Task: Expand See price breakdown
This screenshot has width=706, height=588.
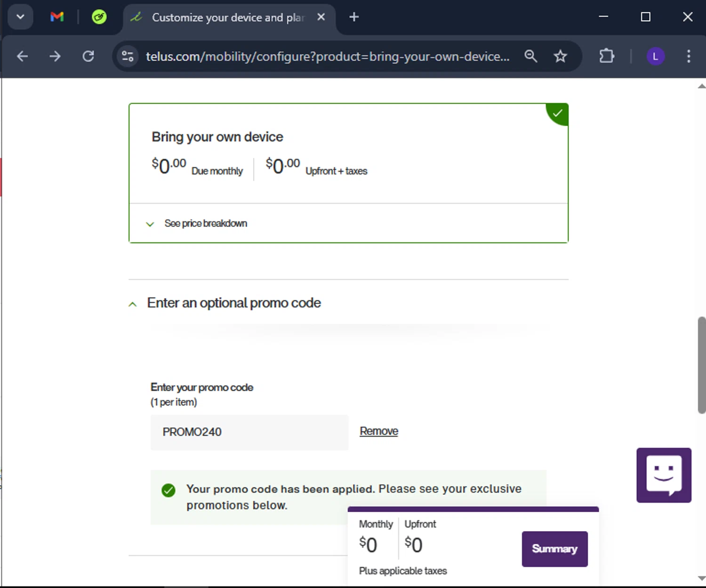Action: [x=205, y=224]
